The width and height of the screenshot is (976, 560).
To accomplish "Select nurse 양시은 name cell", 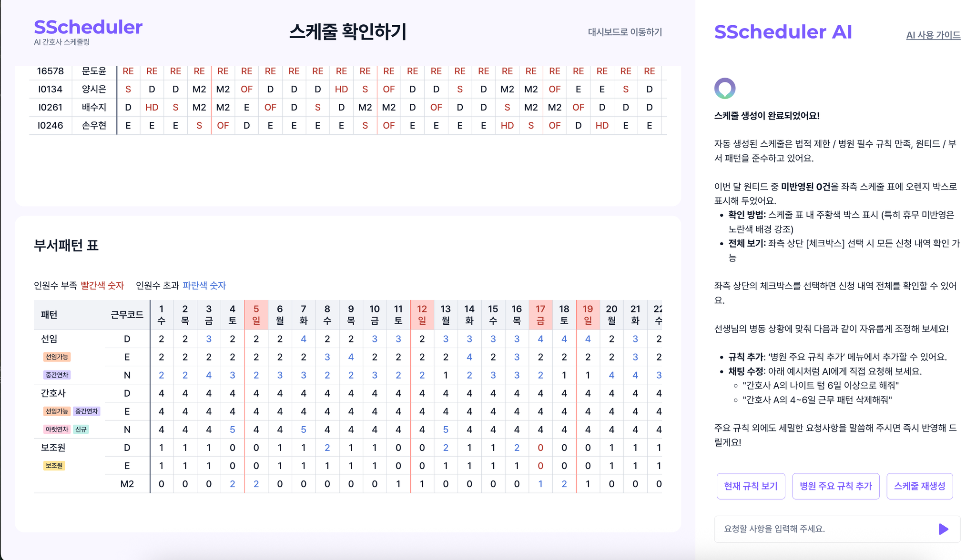I will click(x=94, y=89).
